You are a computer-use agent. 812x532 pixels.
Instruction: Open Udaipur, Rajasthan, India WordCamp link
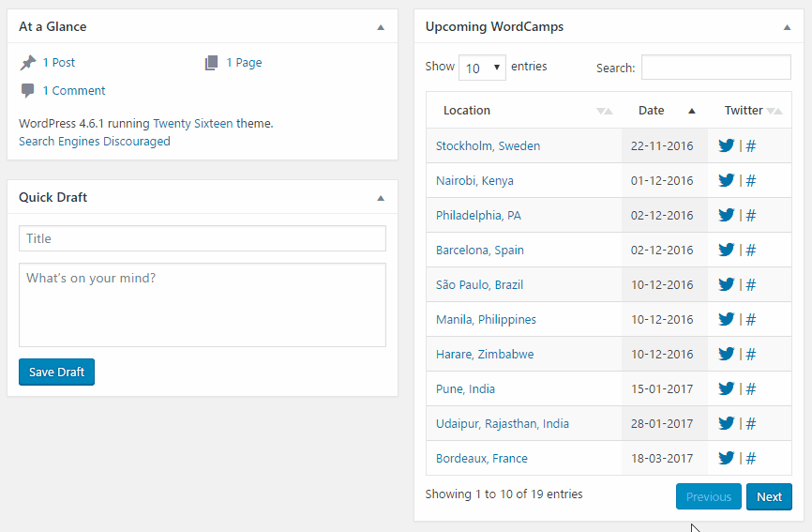click(x=503, y=424)
